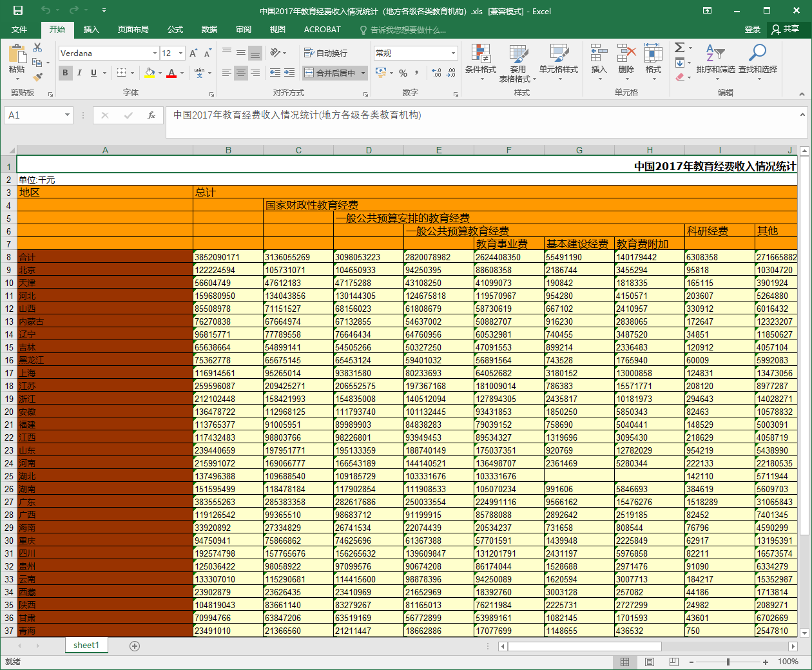Click the Cut scissors icon
Image resolution: width=812 pixels, height=670 pixels.
[x=37, y=48]
